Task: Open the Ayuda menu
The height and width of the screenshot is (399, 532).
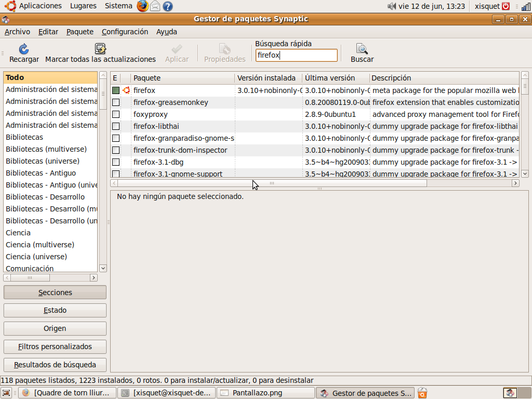Action: pyautogui.click(x=167, y=32)
